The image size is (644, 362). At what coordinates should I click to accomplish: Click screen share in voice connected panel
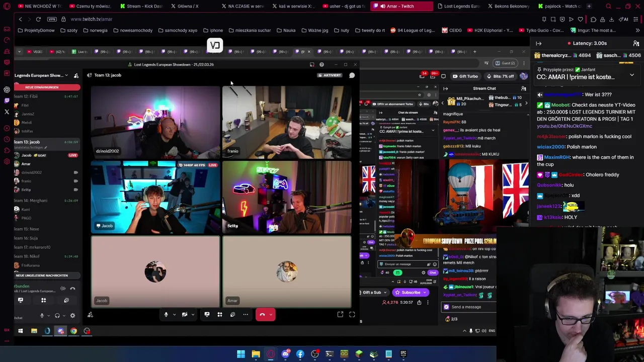(21, 300)
